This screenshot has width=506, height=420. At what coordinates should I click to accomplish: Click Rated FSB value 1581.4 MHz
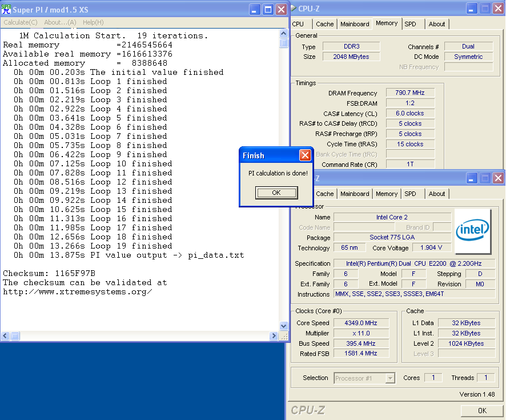click(361, 354)
